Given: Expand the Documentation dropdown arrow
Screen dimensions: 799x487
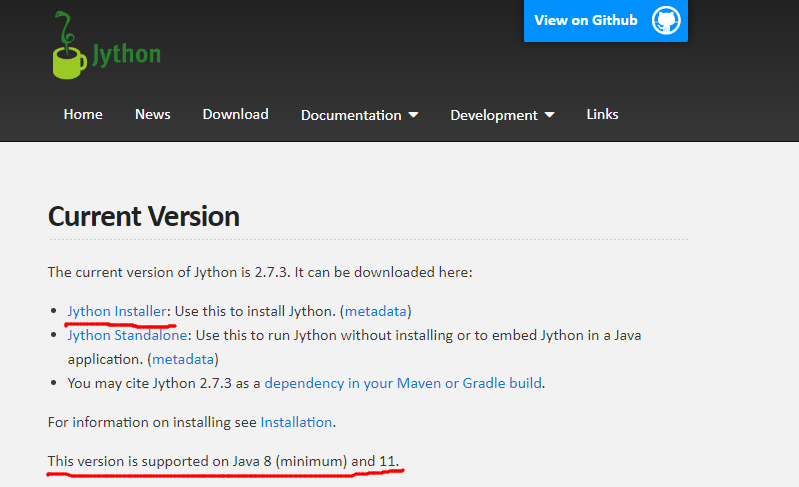Looking at the screenshot, I should coord(413,115).
